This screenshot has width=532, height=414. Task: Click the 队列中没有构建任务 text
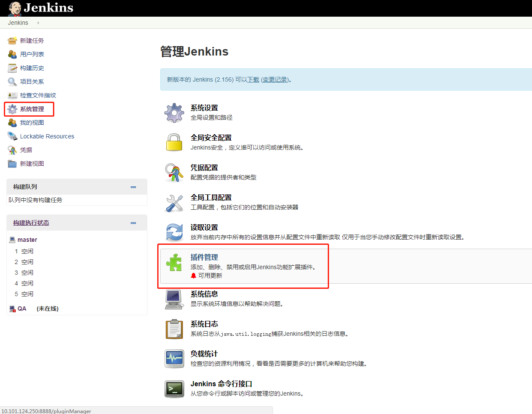[x=35, y=200]
